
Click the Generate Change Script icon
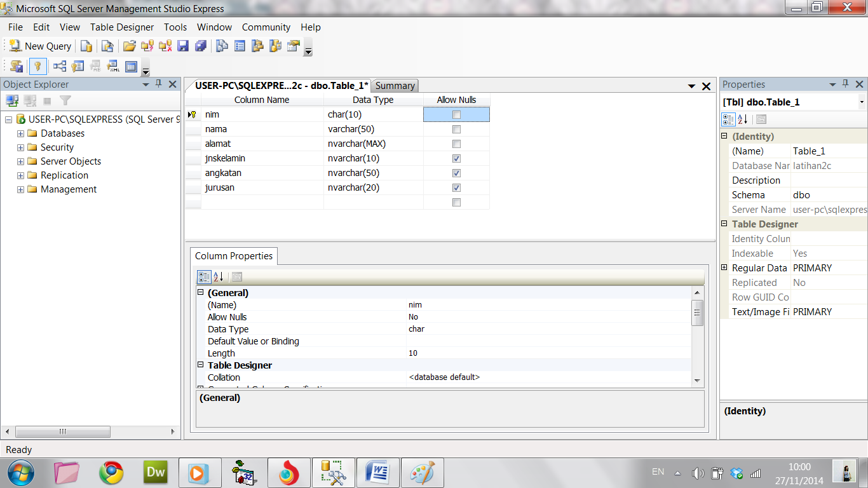[x=17, y=66]
